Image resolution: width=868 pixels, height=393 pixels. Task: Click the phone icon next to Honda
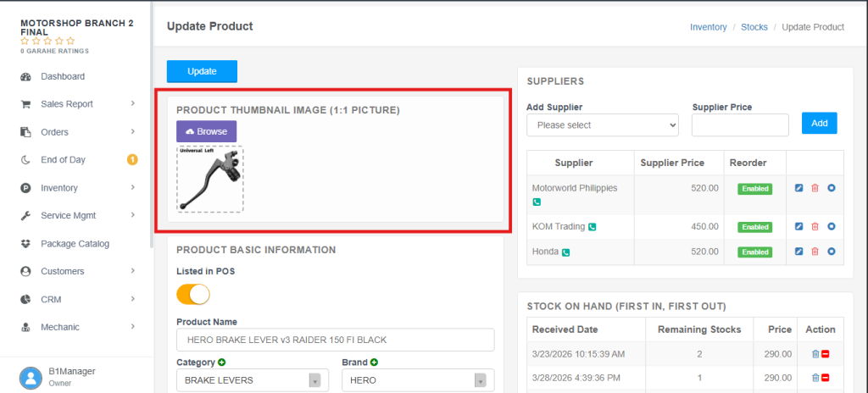(x=565, y=252)
